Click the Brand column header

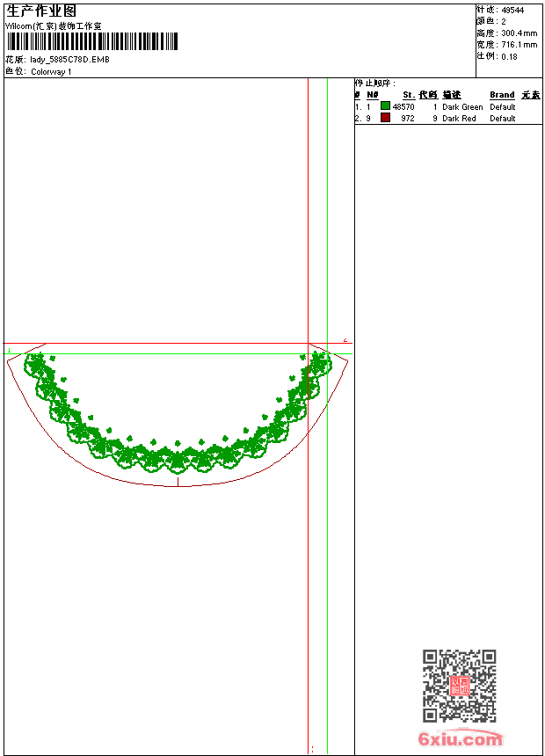point(502,95)
